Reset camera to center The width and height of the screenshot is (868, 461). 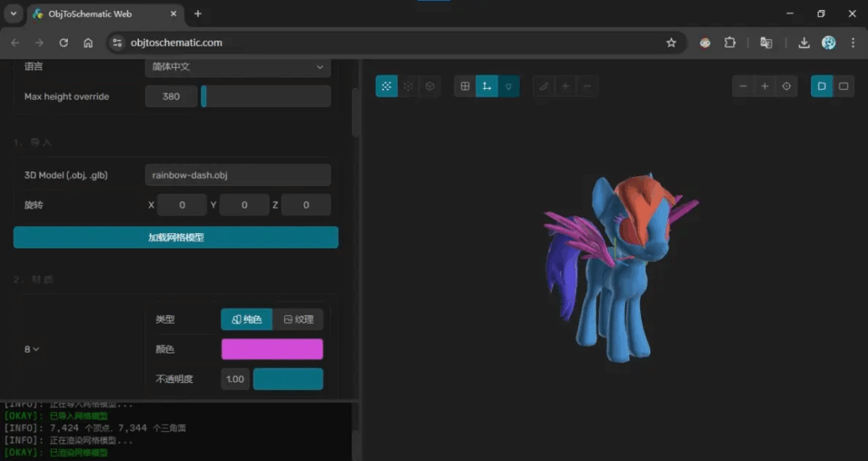pos(786,86)
